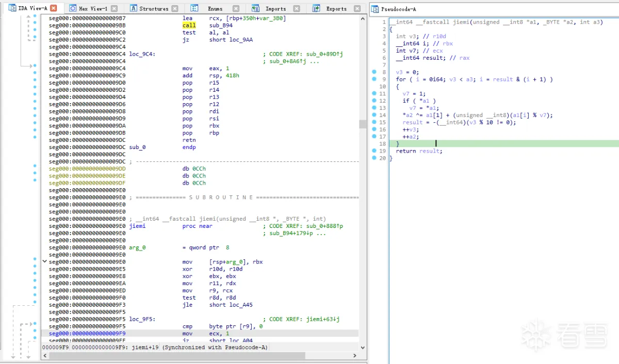Select the 'loc_9F5:' label
The height and width of the screenshot is (364, 619).
[x=142, y=319]
